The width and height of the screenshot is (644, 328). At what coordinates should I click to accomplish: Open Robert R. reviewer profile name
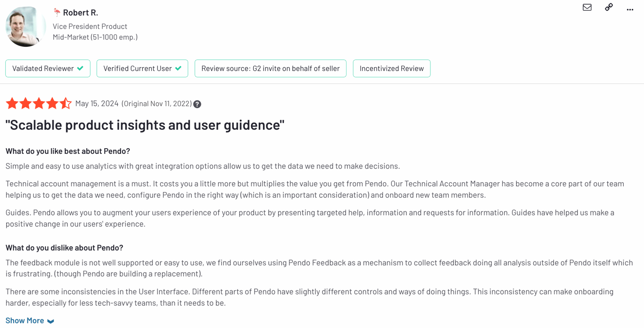[80, 13]
